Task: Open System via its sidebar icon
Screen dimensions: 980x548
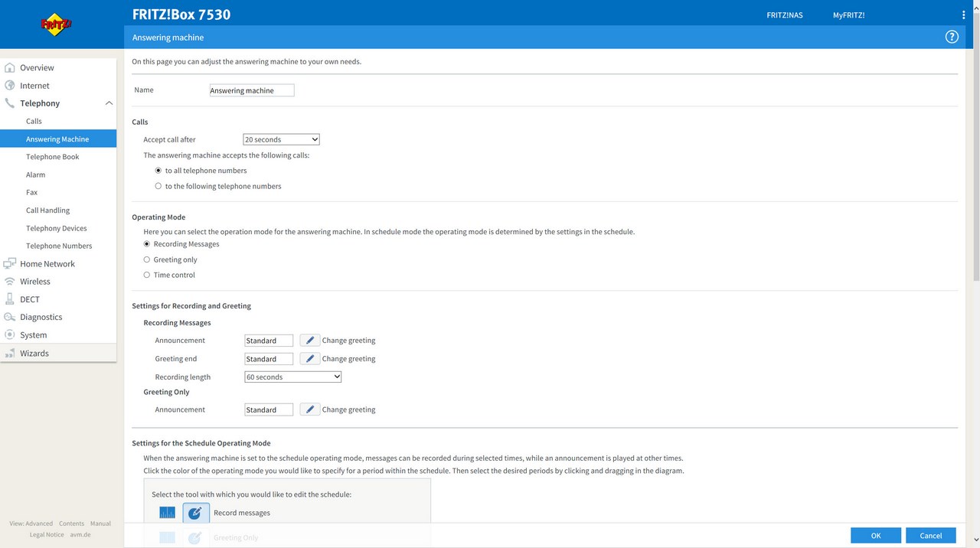Action: click(10, 335)
